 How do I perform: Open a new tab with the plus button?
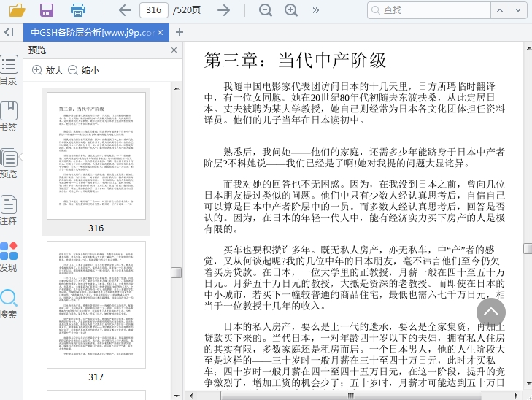tap(180, 33)
